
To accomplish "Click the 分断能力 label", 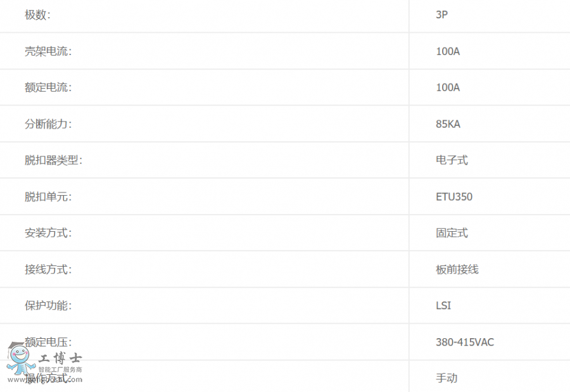I will tap(48, 124).
